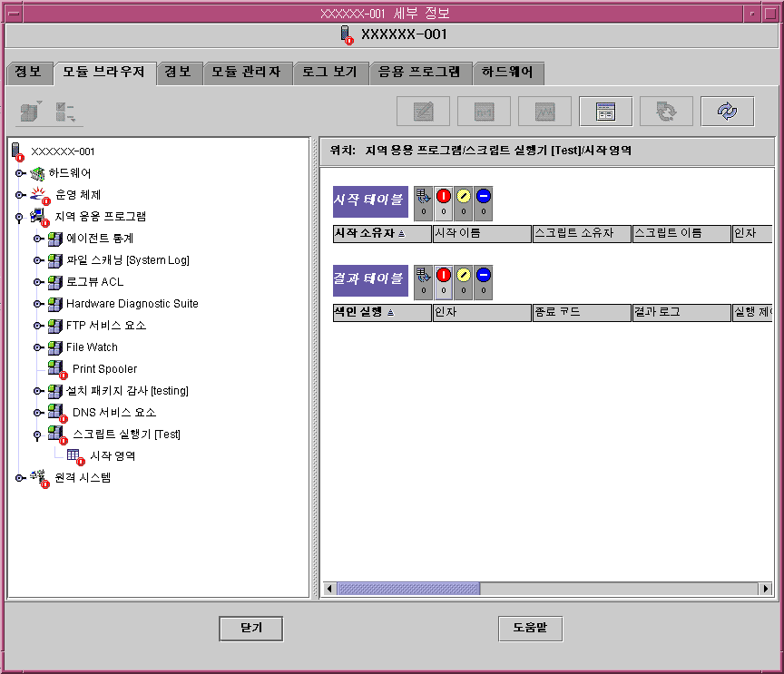The width and height of the screenshot is (784, 674).
Task: Click the 닫기 button
Action: coord(250,628)
